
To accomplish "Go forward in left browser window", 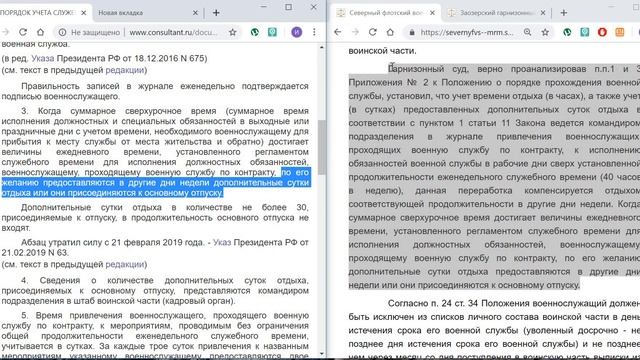I will point(5,32).
